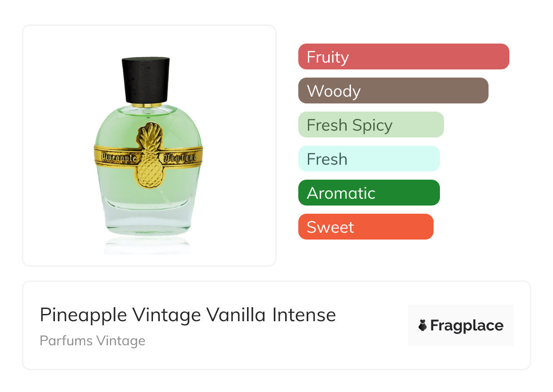The image size is (553, 392).
Task: Click the black cap of the perfume bottle
Action: 146,80
